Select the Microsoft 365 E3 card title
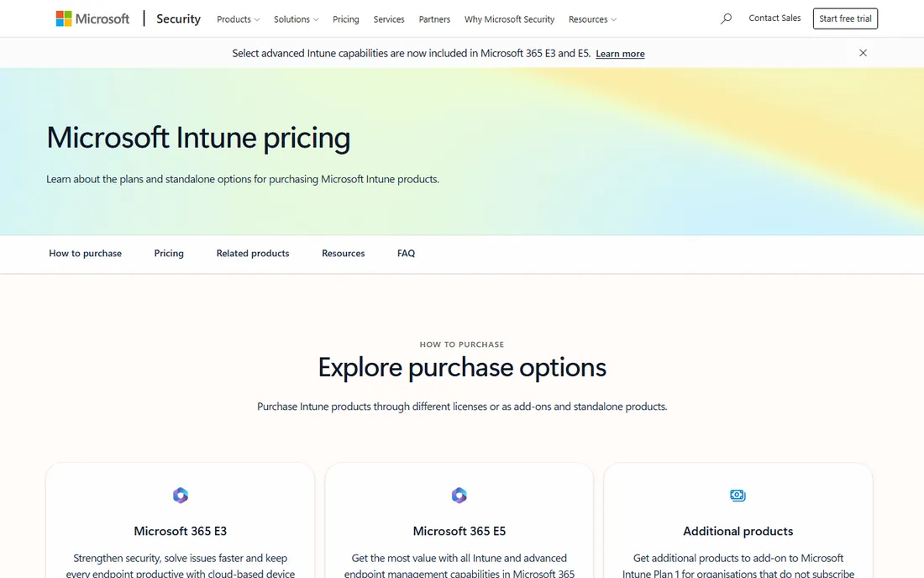The width and height of the screenshot is (924, 578). click(181, 531)
